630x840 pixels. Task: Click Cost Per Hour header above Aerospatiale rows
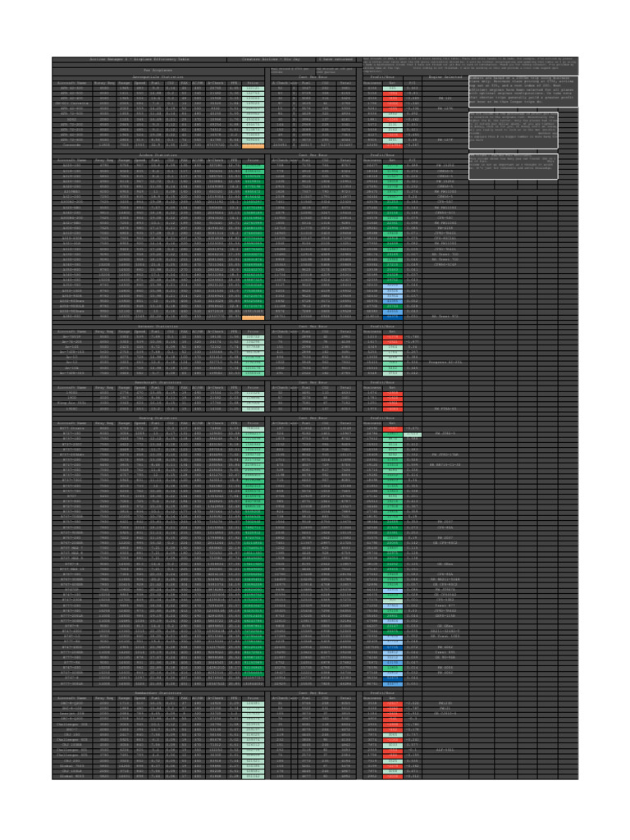pos(313,78)
